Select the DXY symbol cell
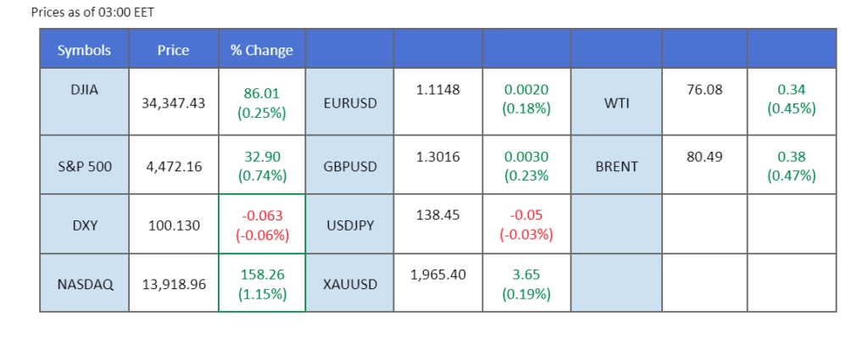 tap(84, 226)
